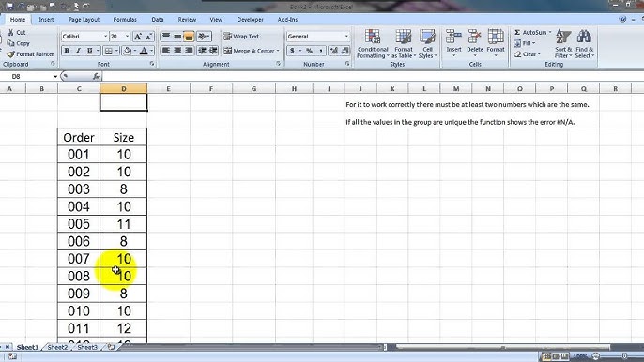The width and height of the screenshot is (644, 362).
Task: Open Find & Select menu
Action: 585,43
